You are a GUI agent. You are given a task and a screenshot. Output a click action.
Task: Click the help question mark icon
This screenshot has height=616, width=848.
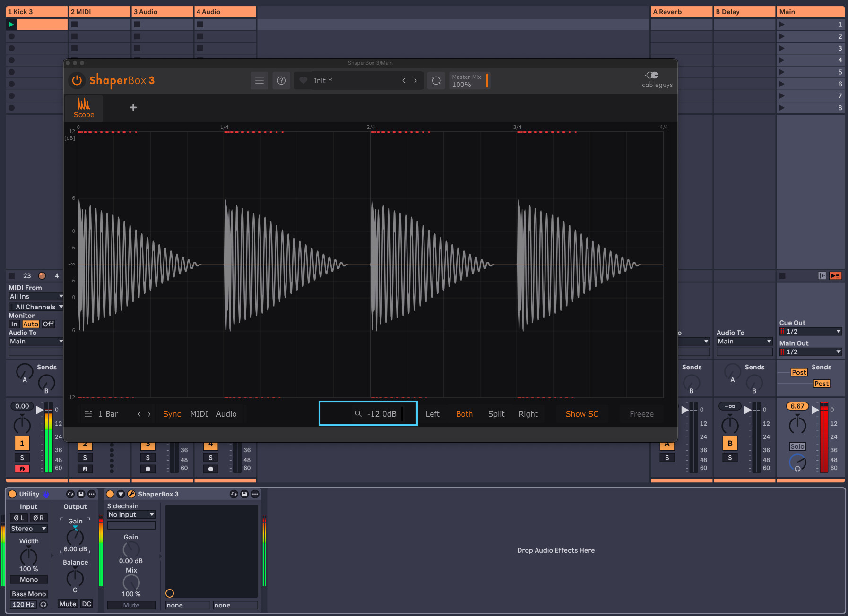click(281, 81)
